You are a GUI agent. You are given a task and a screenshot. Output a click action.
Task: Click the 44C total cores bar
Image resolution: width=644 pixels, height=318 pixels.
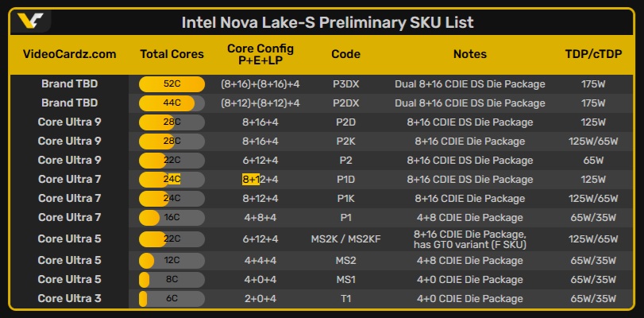tap(172, 103)
